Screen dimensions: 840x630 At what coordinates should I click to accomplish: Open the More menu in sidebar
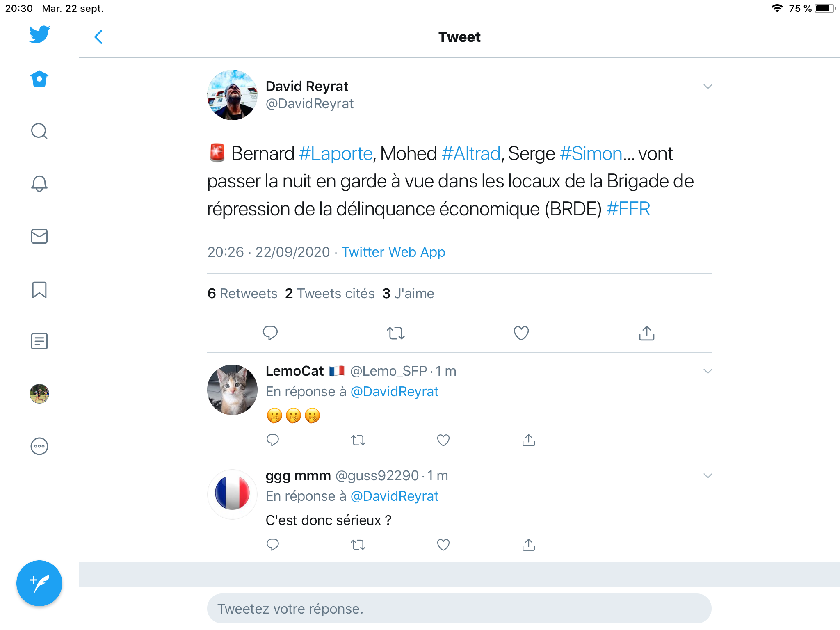coord(39,446)
